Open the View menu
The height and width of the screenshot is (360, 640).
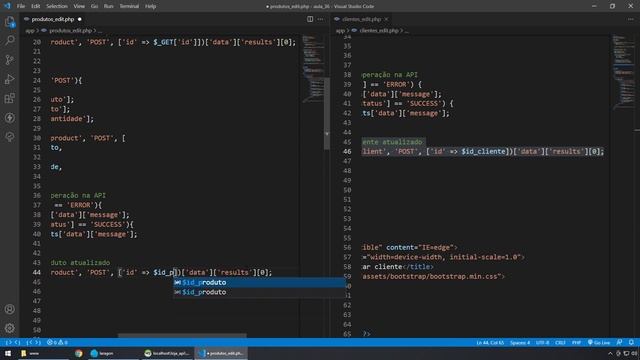point(79,6)
